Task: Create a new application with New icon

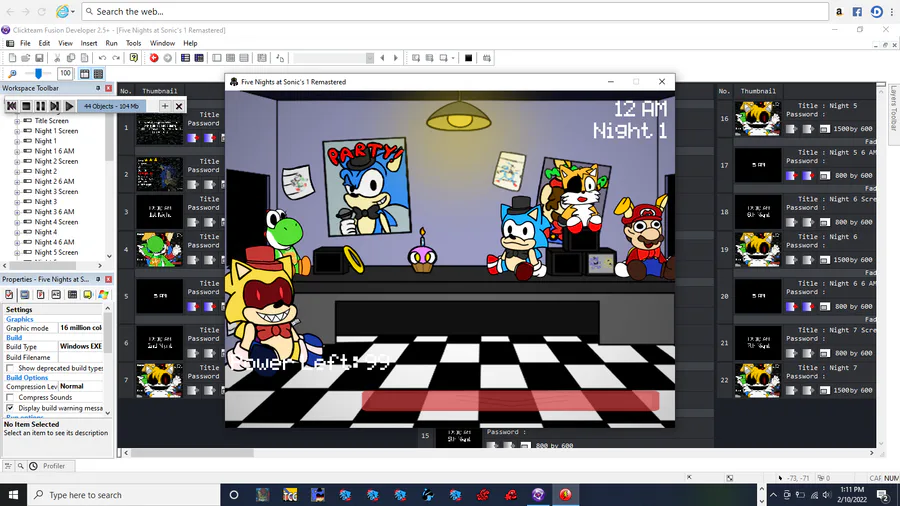Action: 12,58
